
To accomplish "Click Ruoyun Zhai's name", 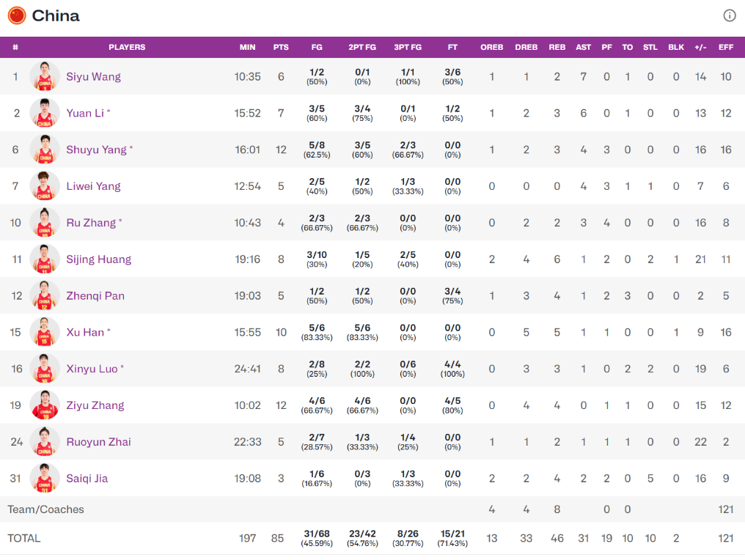I will [99, 442].
